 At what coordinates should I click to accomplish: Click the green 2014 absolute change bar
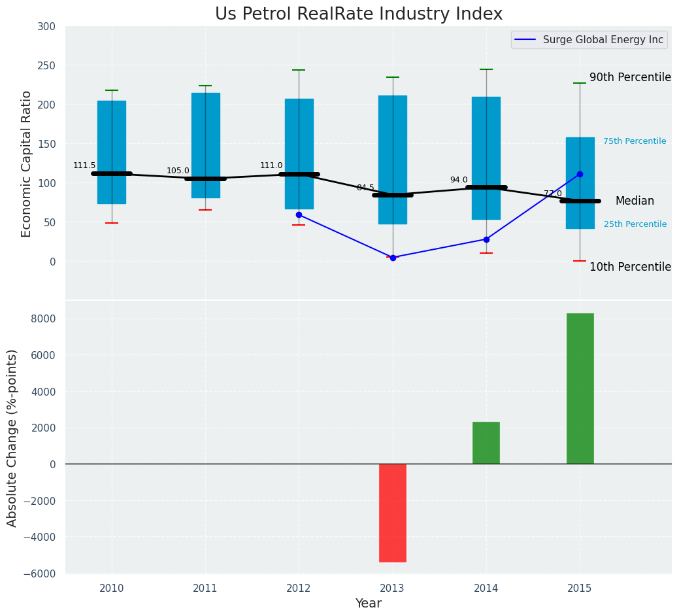pyautogui.click(x=486, y=443)
